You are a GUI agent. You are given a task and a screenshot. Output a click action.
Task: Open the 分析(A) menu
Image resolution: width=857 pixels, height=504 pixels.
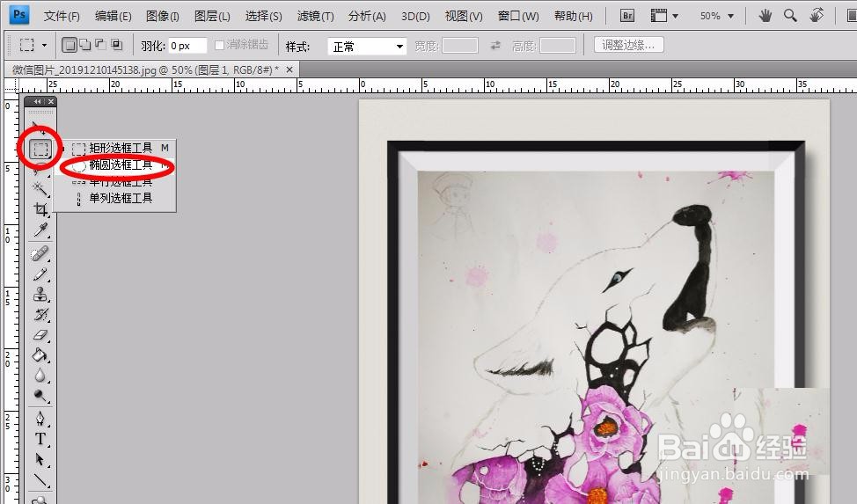click(x=367, y=17)
